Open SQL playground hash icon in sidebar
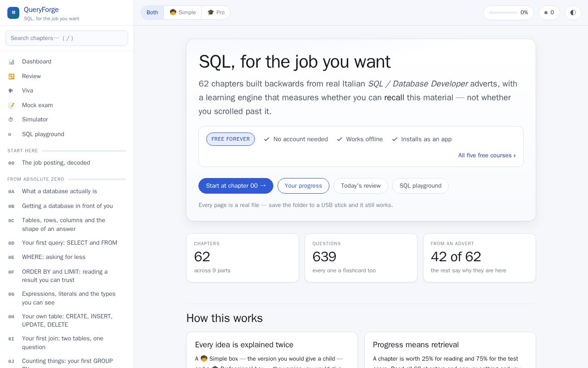588x368 pixels. 11,134
